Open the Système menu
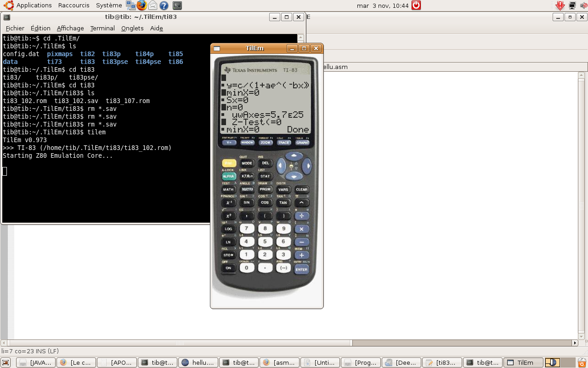588x368 pixels. coord(109,6)
